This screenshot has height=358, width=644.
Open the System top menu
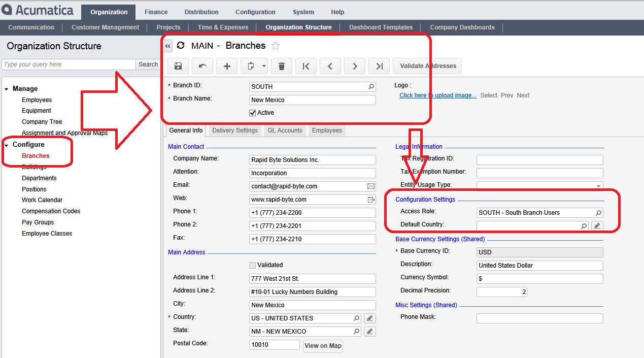303,12
